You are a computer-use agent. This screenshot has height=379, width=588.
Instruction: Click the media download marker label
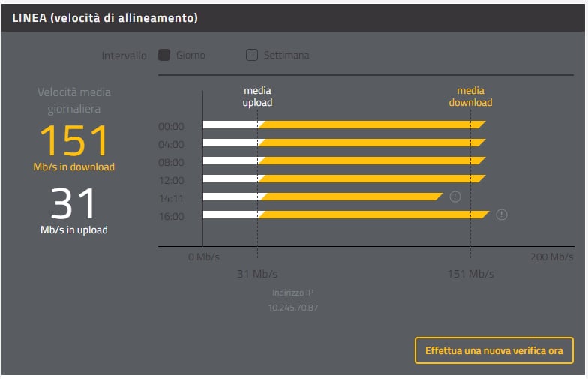470,97
